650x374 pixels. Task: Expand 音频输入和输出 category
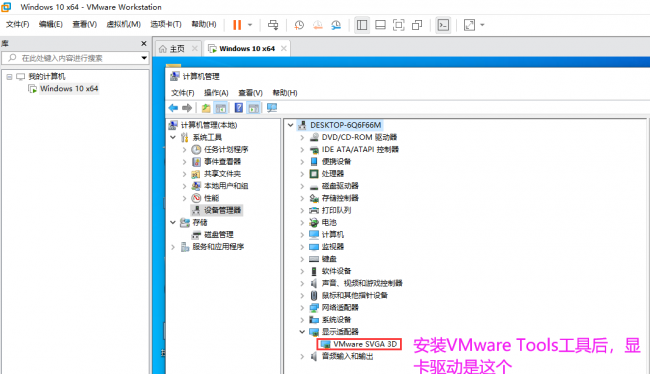coord(302,356)
